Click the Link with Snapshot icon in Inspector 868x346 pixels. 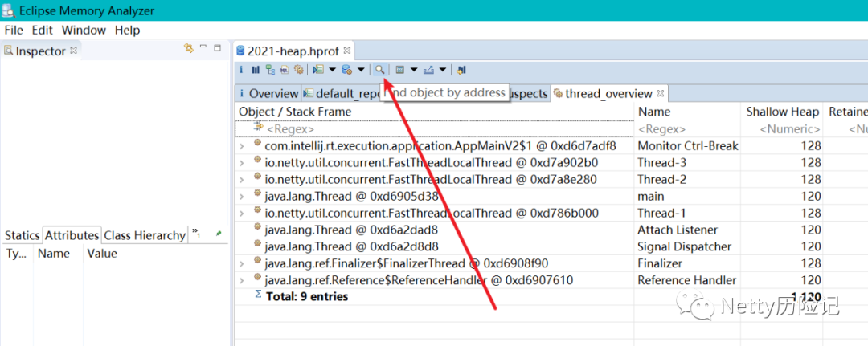tap(189, 48)
